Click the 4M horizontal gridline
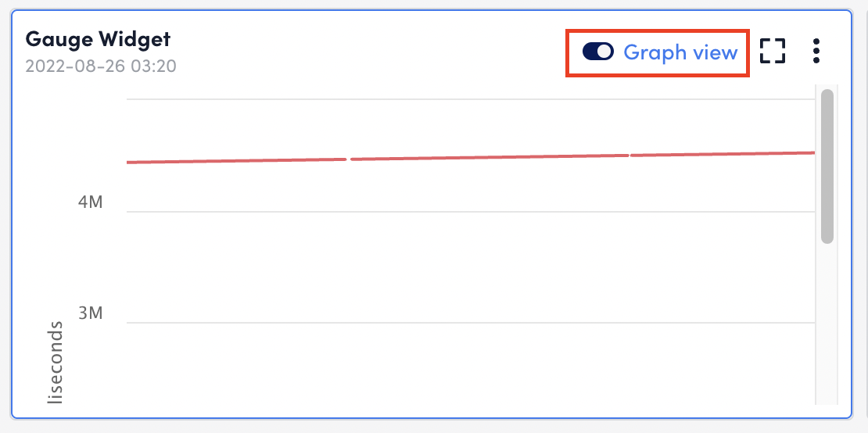 (x=471, y=211)
